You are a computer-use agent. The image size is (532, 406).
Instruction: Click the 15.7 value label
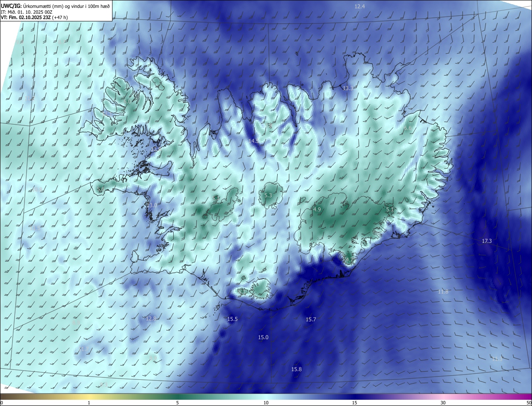point(311,319)
